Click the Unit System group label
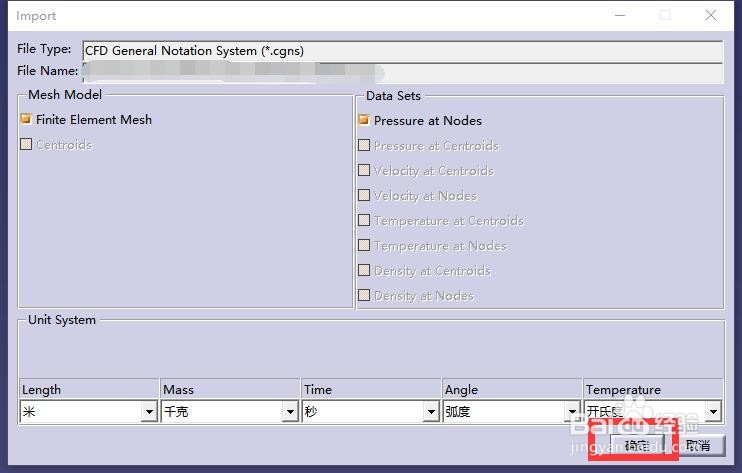 [x=62, y=320]
